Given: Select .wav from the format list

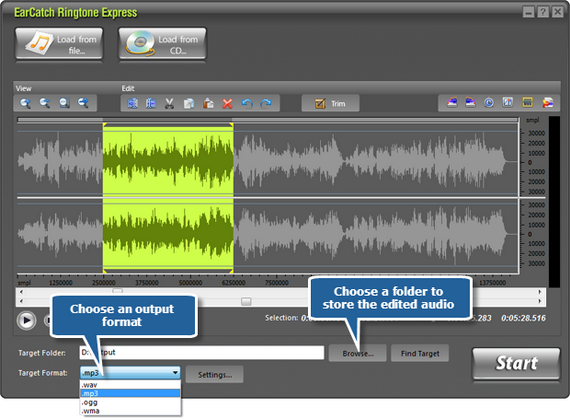Looking at the screenshot, I should point(130,385).
